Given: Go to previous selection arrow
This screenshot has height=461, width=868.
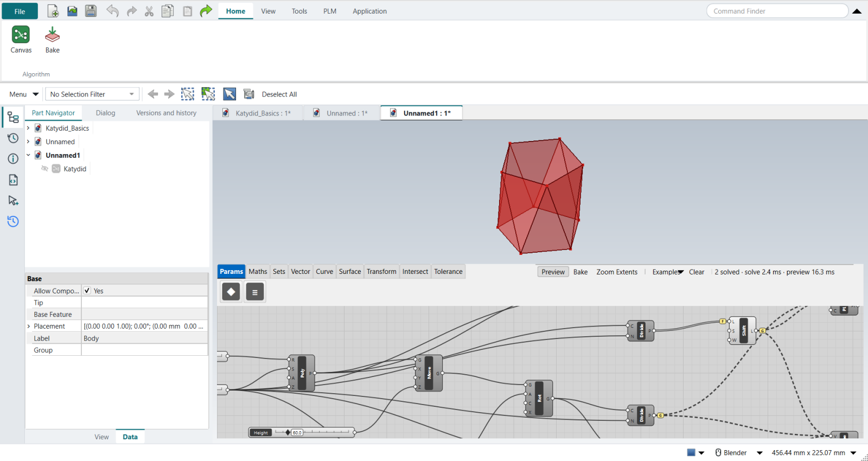Looking at the screenshot, I should coord(153,94).
